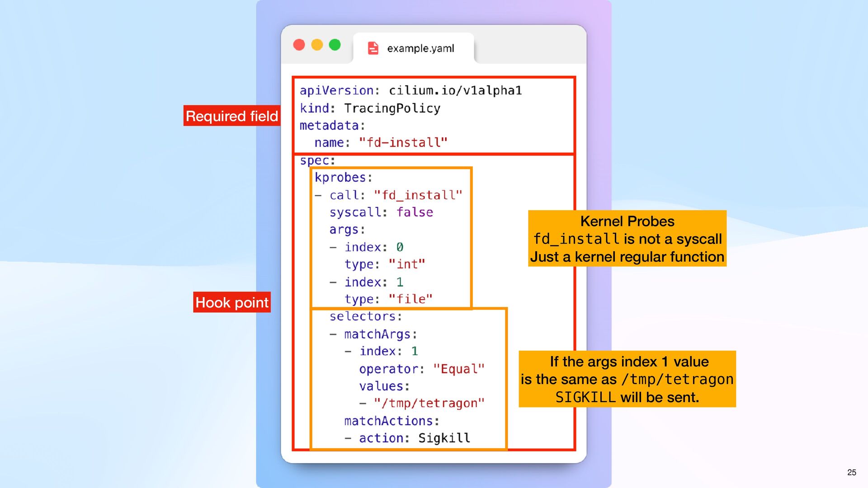Click the kprobes key in spec
The width and height of the screenshot is (868, 488).
tap(343, 178)
